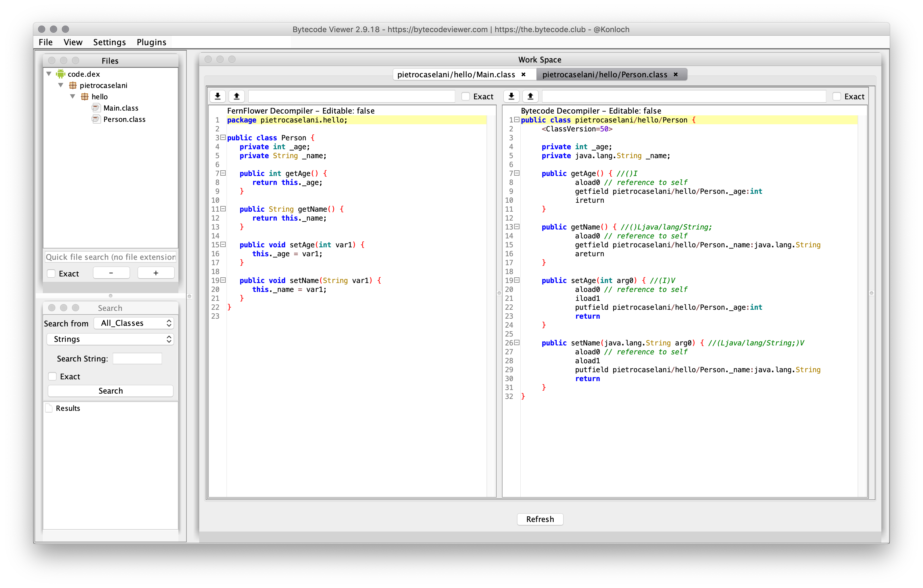The image size is (923, 588).
Task: Open the Plugins menu
Action: (151, 42)
